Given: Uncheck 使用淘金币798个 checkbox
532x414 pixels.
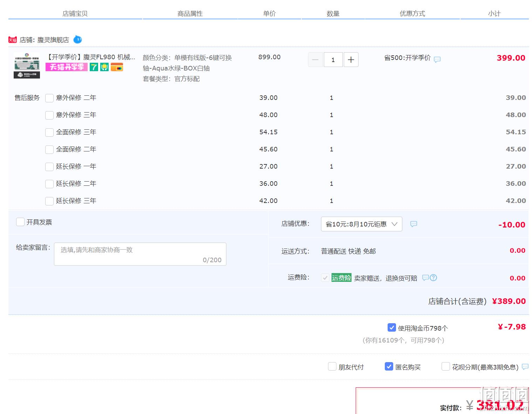Looking at the screenshot, I should (x=392, y=327).
